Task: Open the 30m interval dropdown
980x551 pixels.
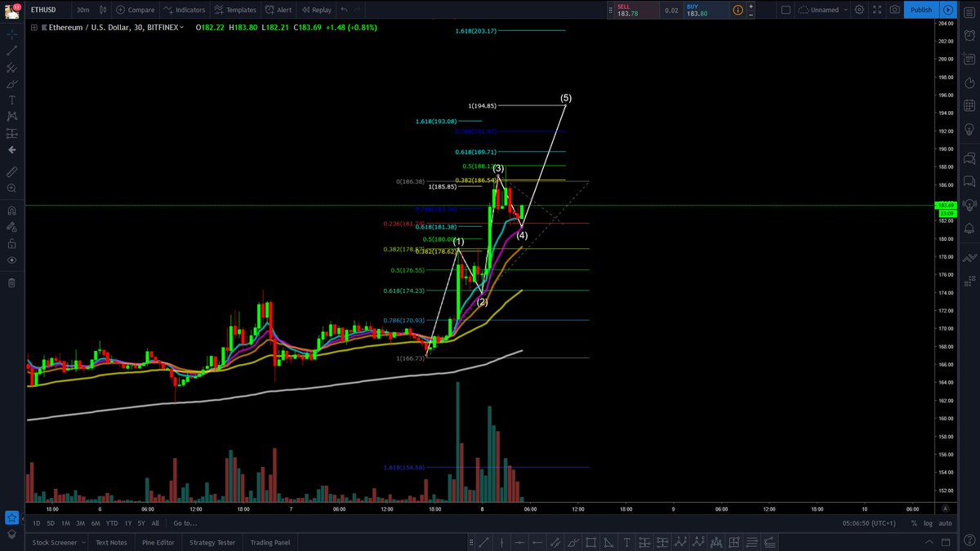Action: 82,10
